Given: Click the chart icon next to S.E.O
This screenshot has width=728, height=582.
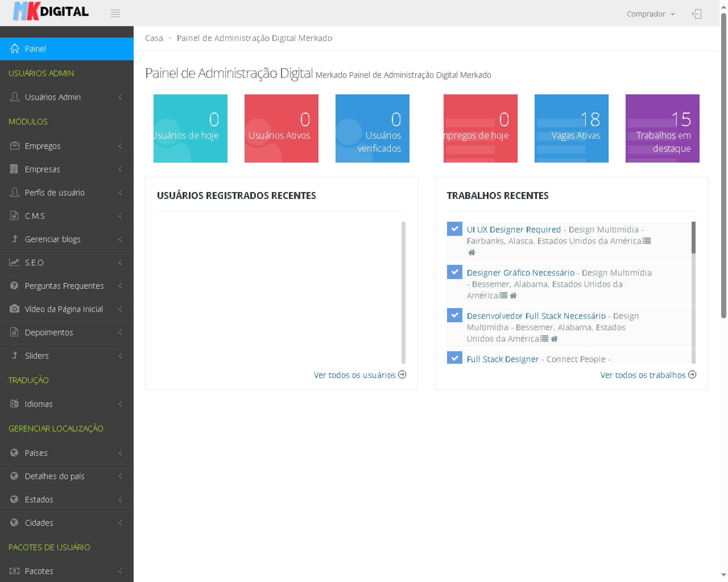Looking at the screenshot, I should pyautogui.click(x=14, y=262).
